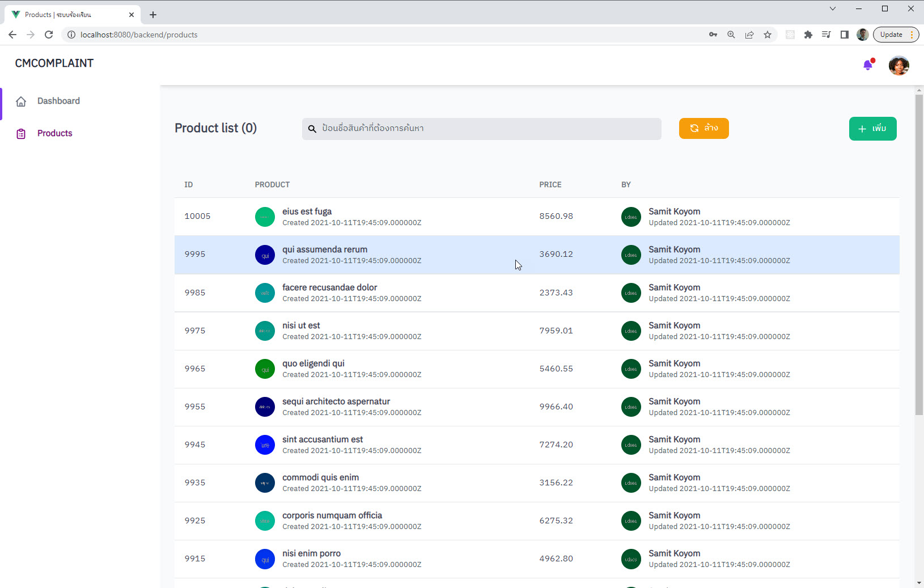
Task: Close the Products browser tab
Action: click(x=132, y=15)
